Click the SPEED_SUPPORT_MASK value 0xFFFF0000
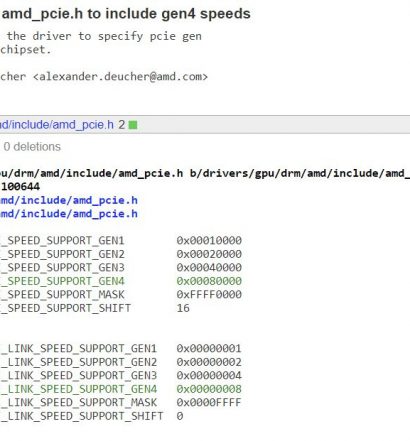This screenshot has height=441, width=410. pyautogui.click(x=209, y=295)
